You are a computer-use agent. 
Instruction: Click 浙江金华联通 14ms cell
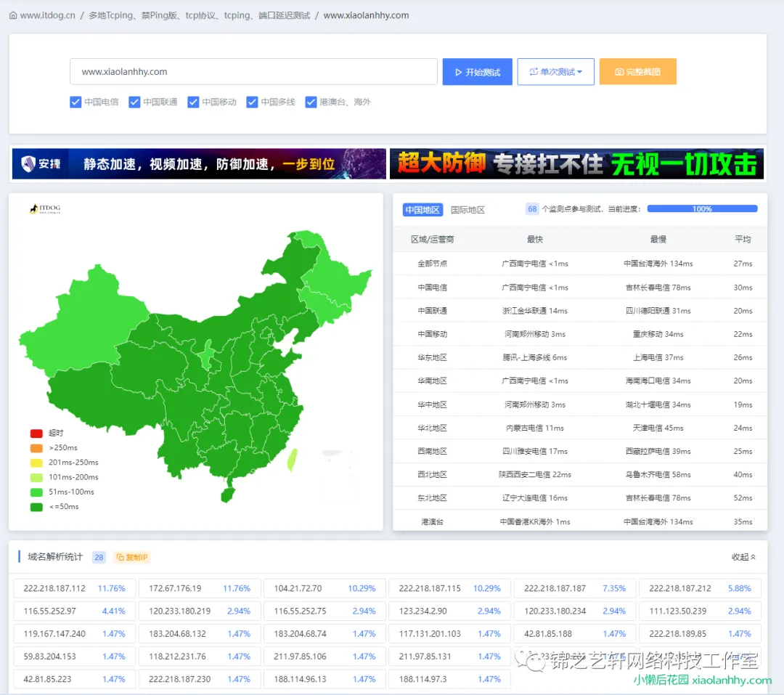534,311
